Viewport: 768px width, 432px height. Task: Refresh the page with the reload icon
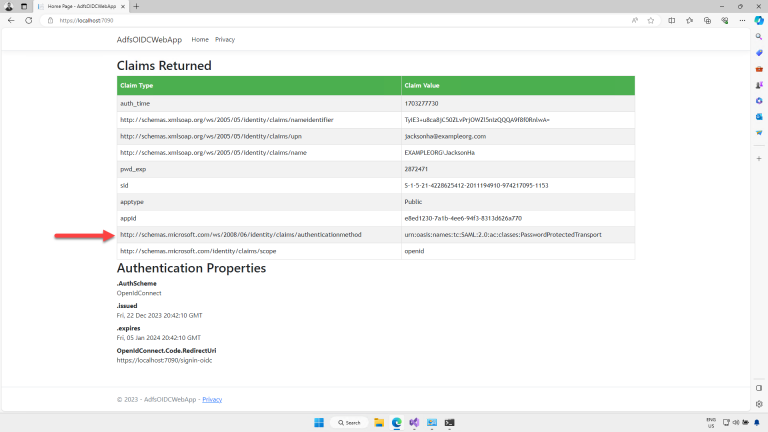click(x=27, y=20)
